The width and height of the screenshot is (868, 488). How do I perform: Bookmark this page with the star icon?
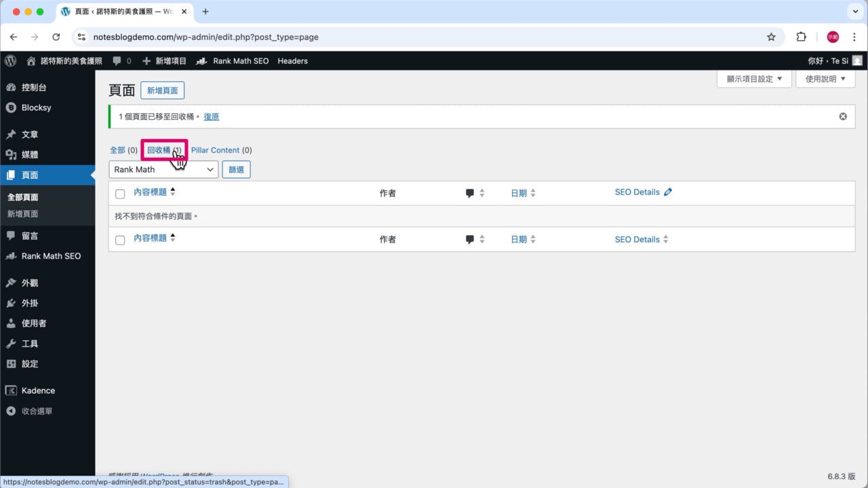(771, 37)
